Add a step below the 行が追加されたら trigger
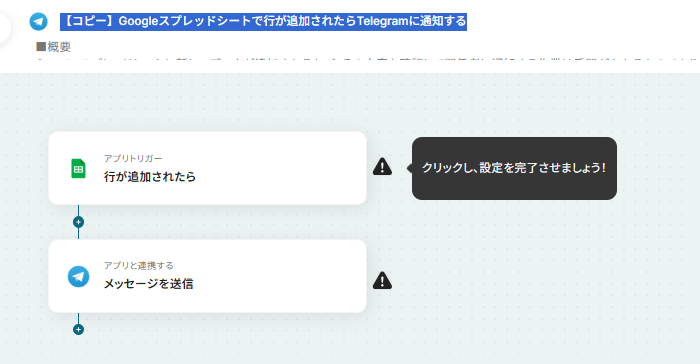 pos(79,222)
